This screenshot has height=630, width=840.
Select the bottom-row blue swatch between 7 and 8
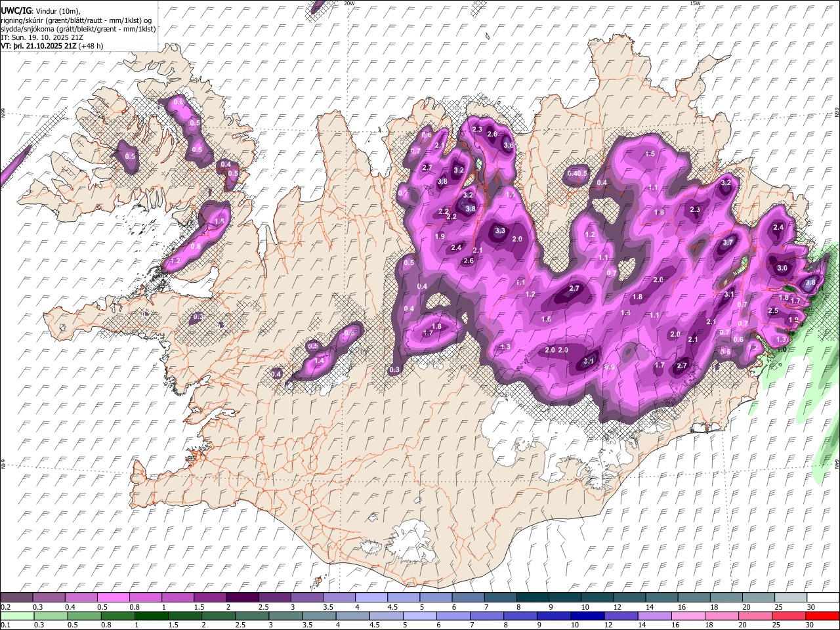point(486,616)
